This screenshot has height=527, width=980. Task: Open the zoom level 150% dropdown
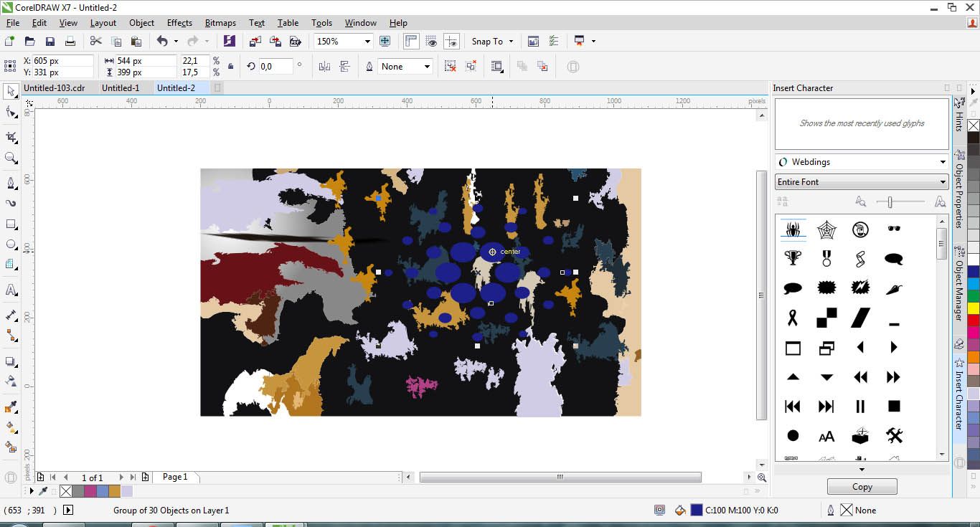click(367, 42)
